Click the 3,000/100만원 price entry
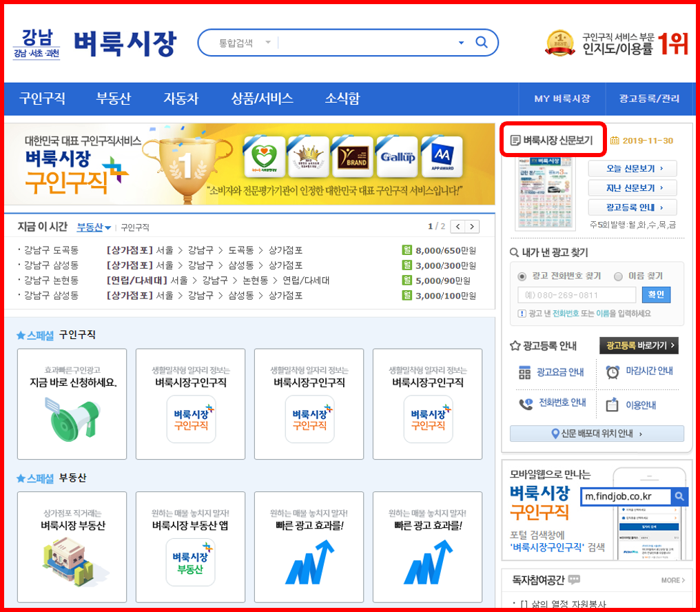This screenshot has height=612, width=700. tap(446, 296)
